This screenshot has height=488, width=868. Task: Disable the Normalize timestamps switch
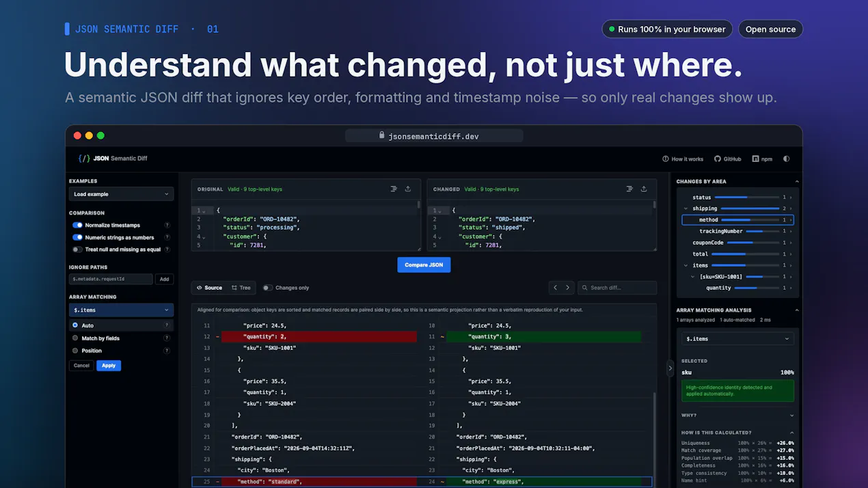[x=77, y=225]
